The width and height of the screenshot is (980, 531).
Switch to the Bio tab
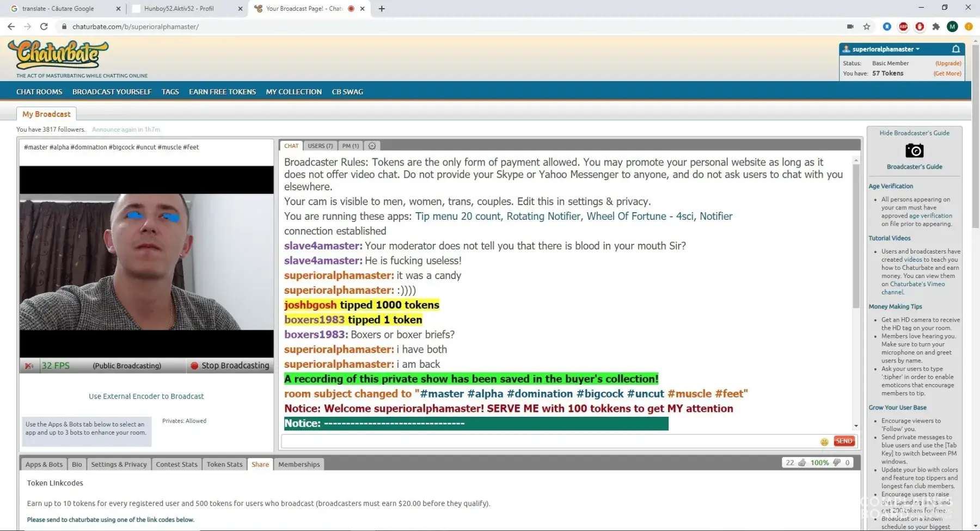(x=77, y=464)
